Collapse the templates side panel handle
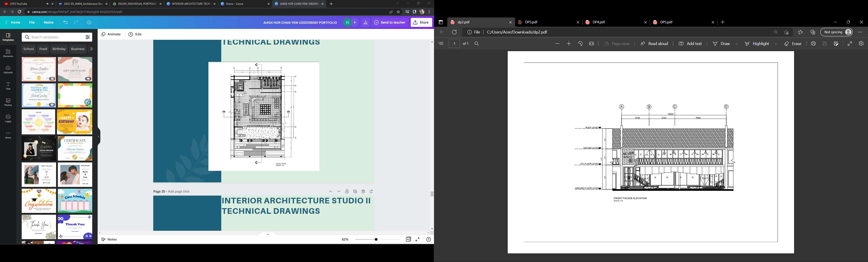 tap(98, 137)
